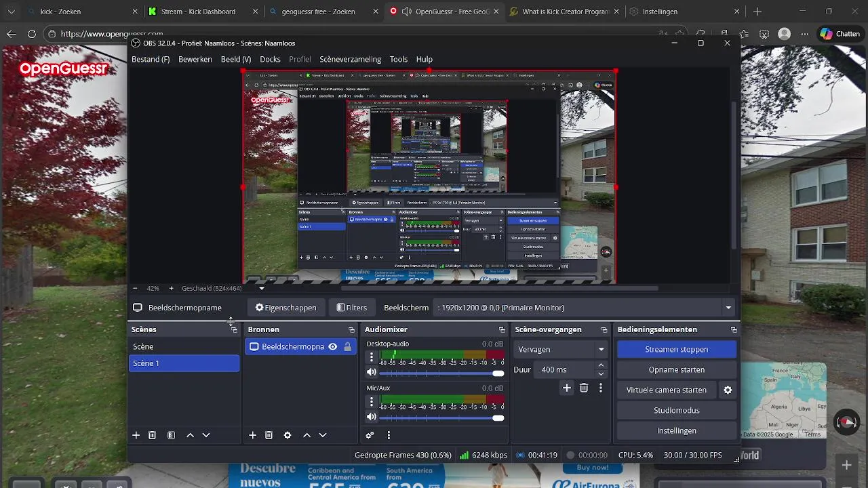This screenshot has width=868, height=488.
Task: Go back with the browser back arrow
Action: [11, 34]
